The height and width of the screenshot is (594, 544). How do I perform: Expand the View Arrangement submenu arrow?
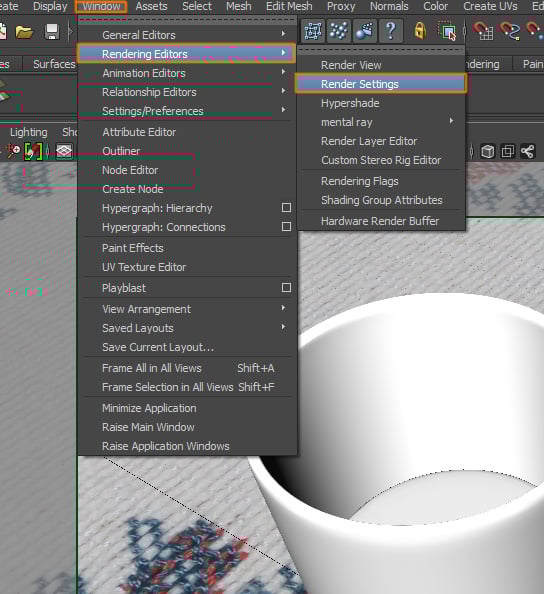(x=283, y=308)
